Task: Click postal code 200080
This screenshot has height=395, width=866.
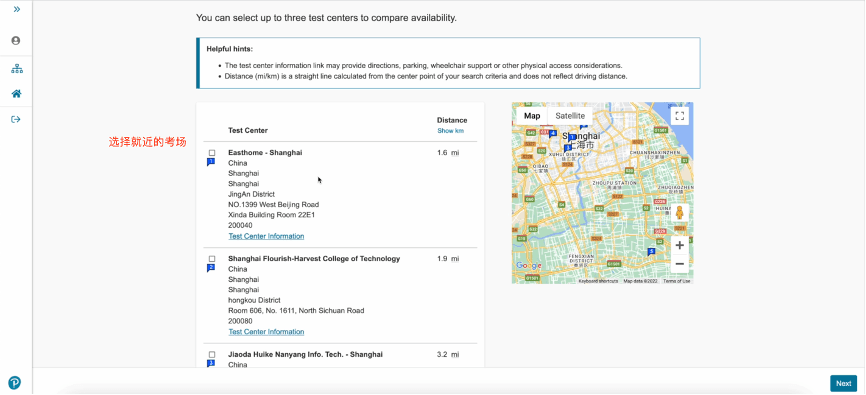Action: point(240,321)
